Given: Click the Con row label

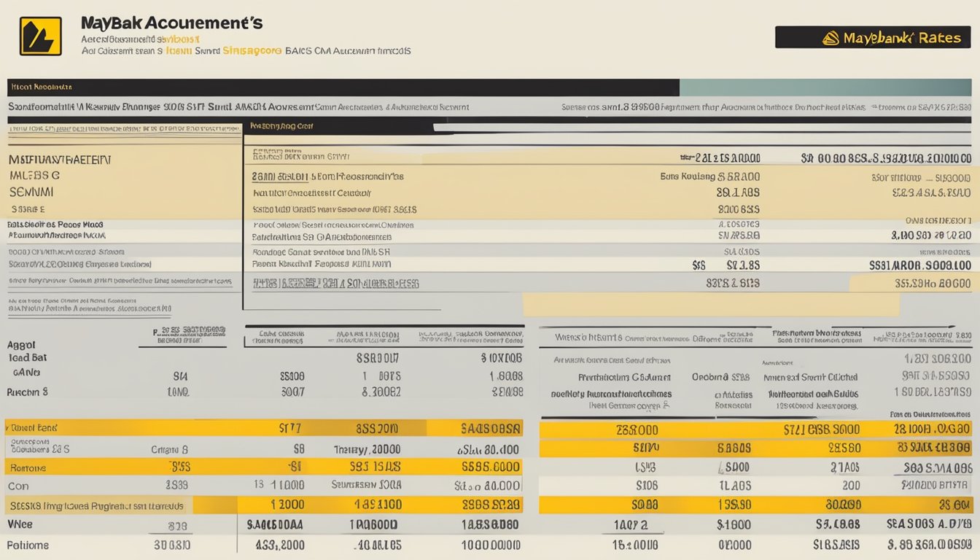Looking at the screenshot, I should point(17,486).
